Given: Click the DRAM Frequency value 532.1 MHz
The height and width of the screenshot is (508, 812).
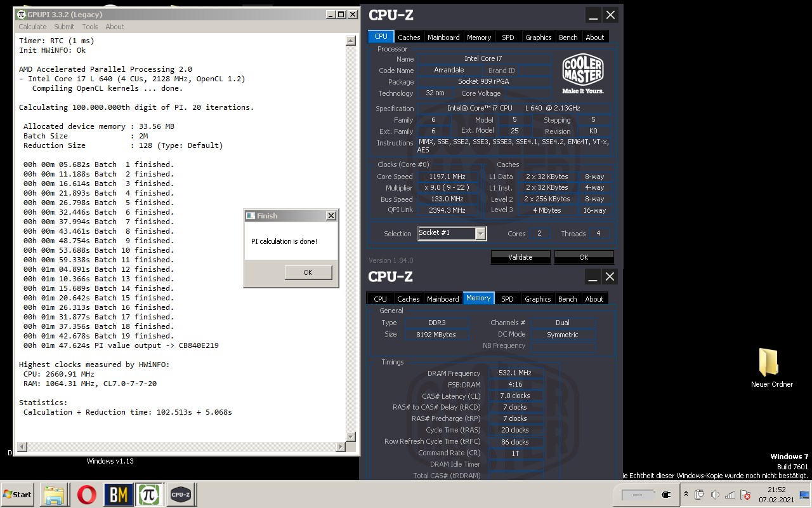Looking at the screenshot, I should click(516, 373).
